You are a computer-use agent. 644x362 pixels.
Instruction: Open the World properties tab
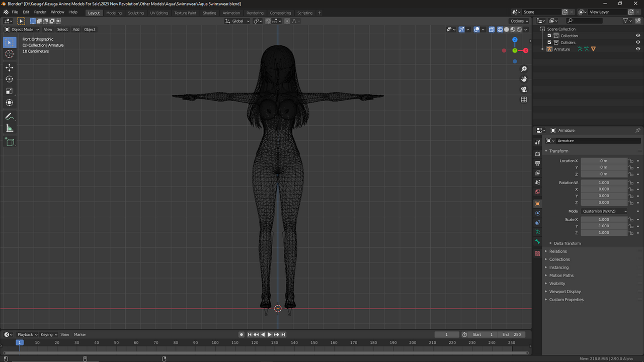(x=537, y=192)
